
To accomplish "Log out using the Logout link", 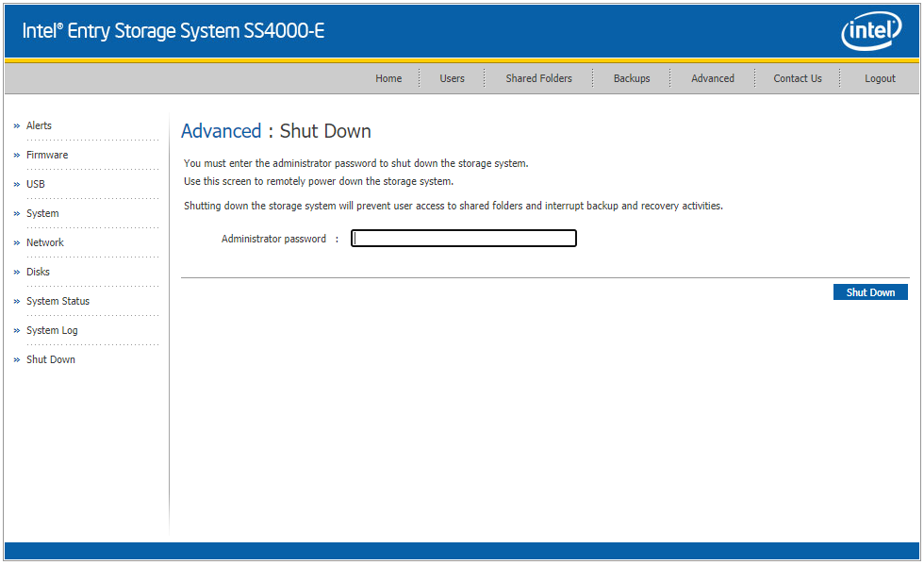I will (880, 78).
